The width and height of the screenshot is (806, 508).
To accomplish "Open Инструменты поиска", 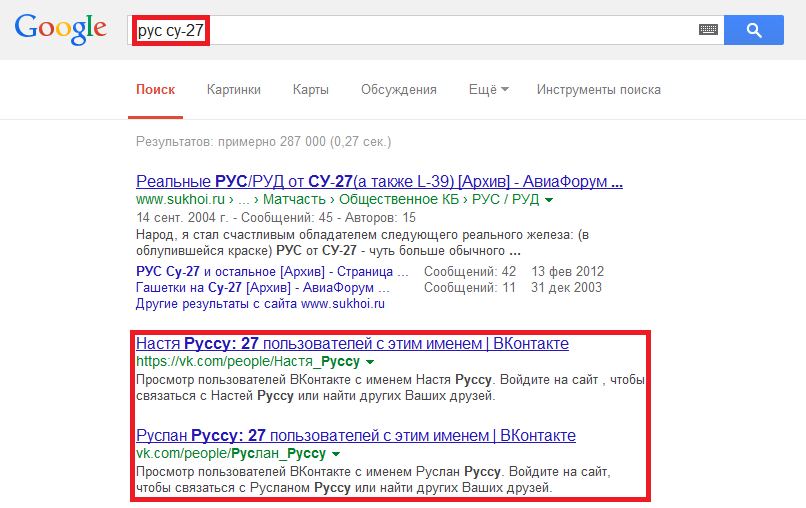I will pos(598,89).
